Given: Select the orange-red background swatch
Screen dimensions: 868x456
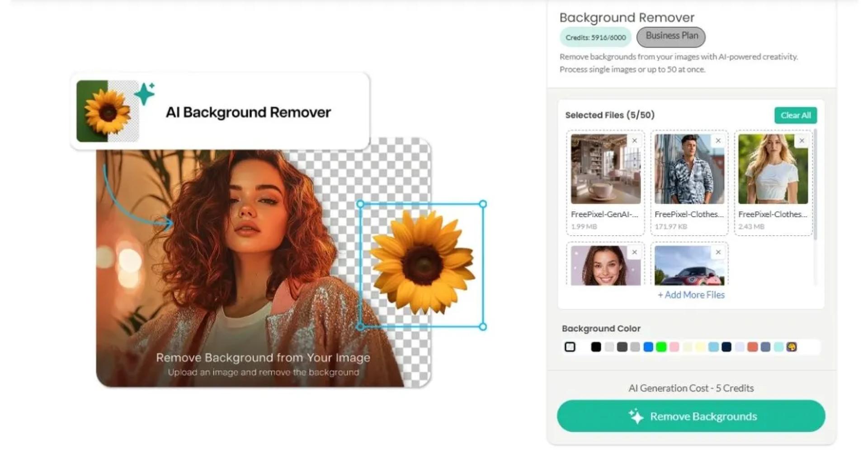Looking at the screenshot, I should coord(752,347).
